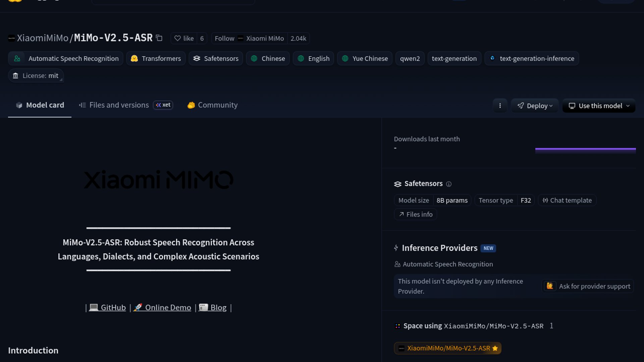
Task: Click the Safetensors info icon
Action: pyautogui.click(x=449, y=184)
